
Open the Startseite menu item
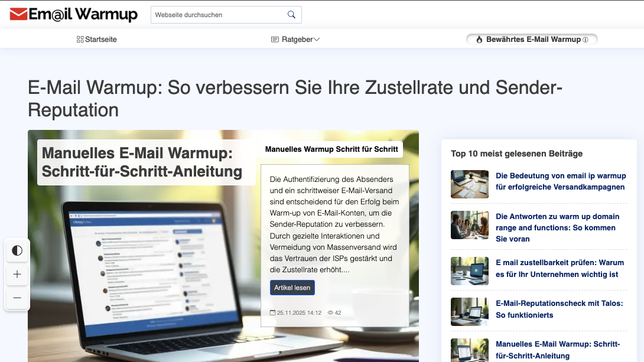click(100, 40)
